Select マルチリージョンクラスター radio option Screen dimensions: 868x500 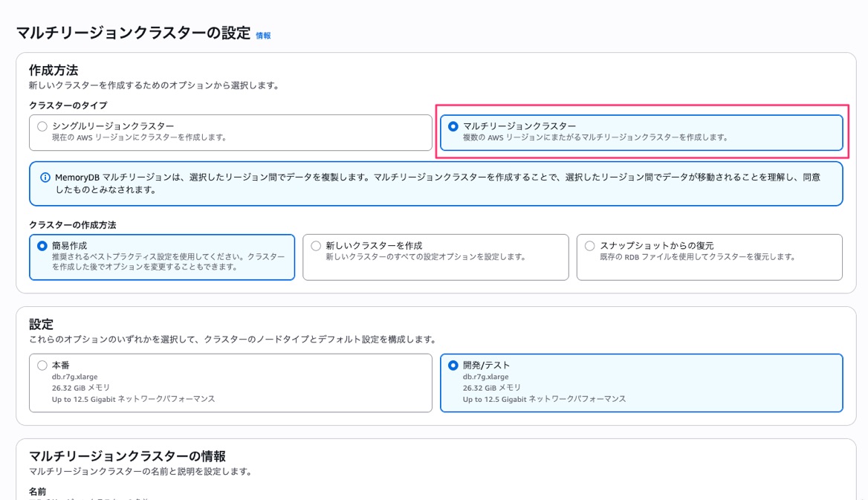pos(453,126)
